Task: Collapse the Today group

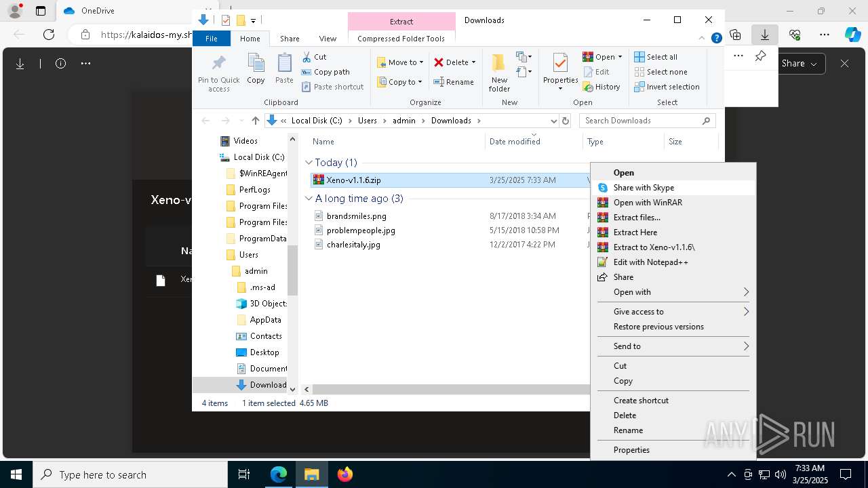Action: pos(309,163)
